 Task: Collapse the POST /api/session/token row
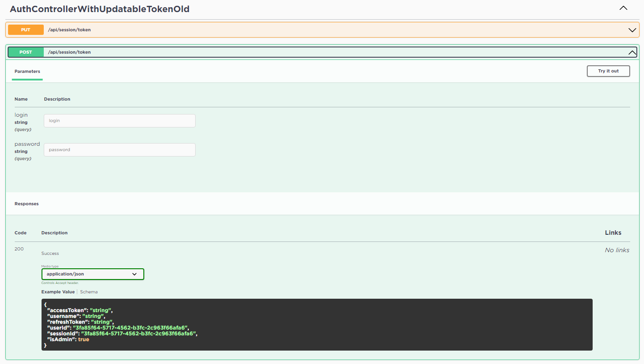pyautogui.click(x=313, y=52)
